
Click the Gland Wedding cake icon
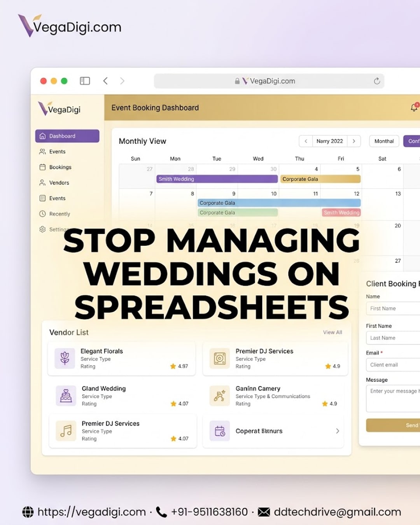click(x=66, y=395)
